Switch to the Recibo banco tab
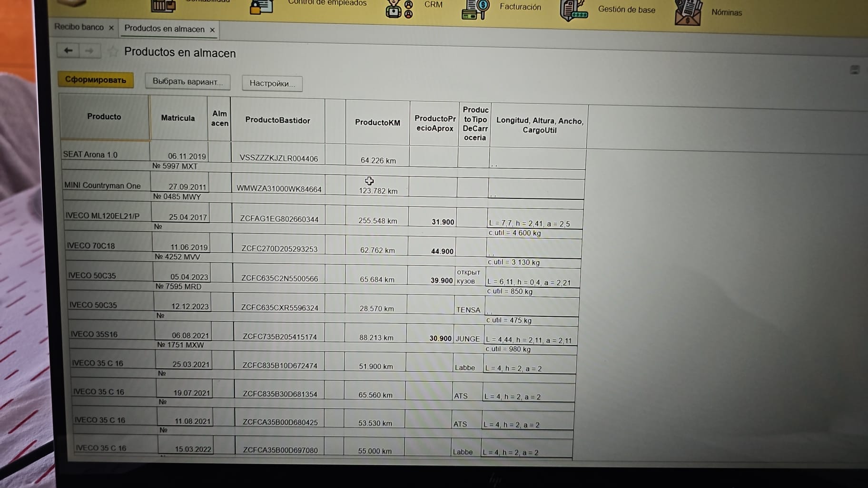This screenshot has width=868, height=488. pos(79,27)
